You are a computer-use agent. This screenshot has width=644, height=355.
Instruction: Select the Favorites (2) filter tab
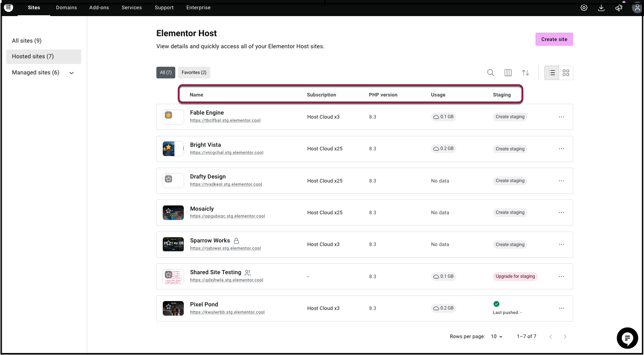point(194,72)
